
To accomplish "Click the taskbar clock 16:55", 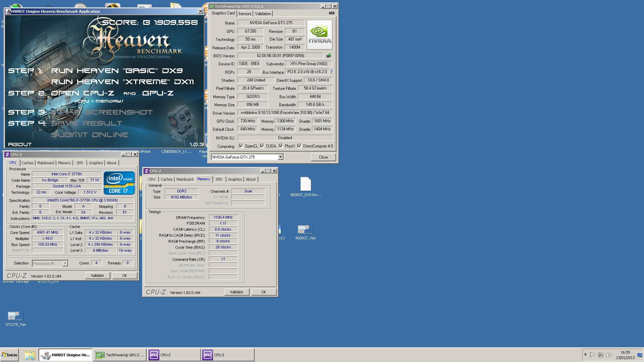I will click(x=625, y=352).
